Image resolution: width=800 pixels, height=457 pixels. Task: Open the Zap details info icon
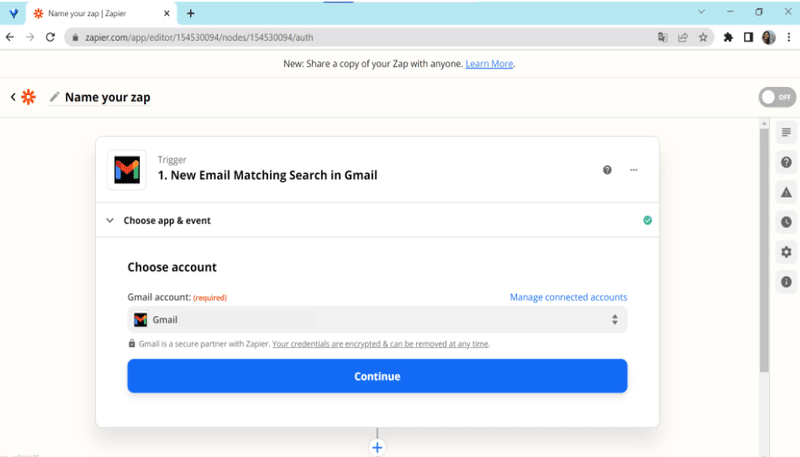click(x=786, y=282)
